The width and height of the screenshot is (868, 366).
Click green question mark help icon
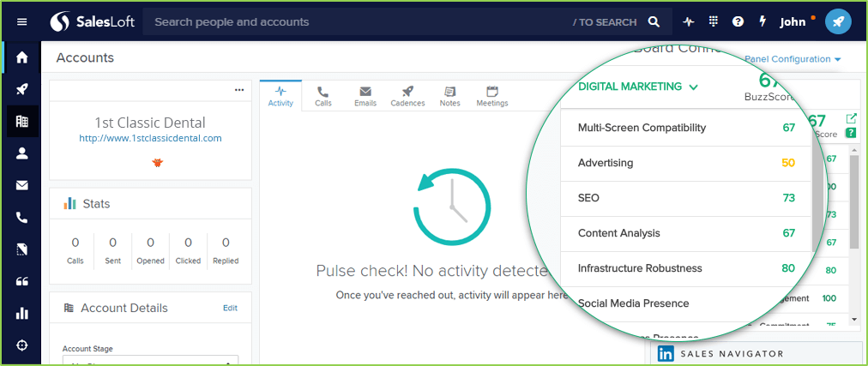[x=851, y=133]
